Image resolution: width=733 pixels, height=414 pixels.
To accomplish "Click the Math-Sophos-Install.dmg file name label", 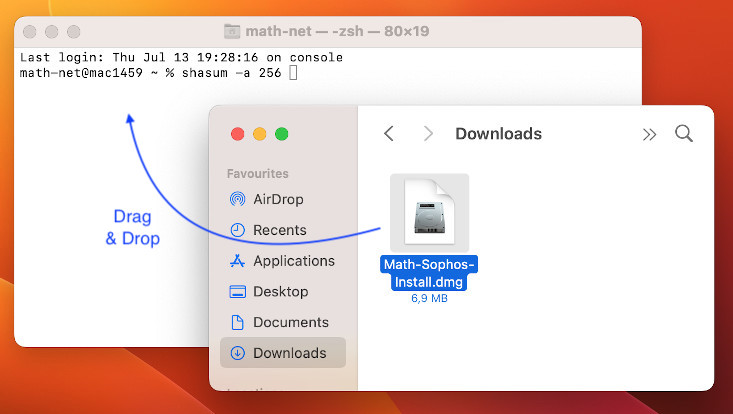I will pos(429,273).
